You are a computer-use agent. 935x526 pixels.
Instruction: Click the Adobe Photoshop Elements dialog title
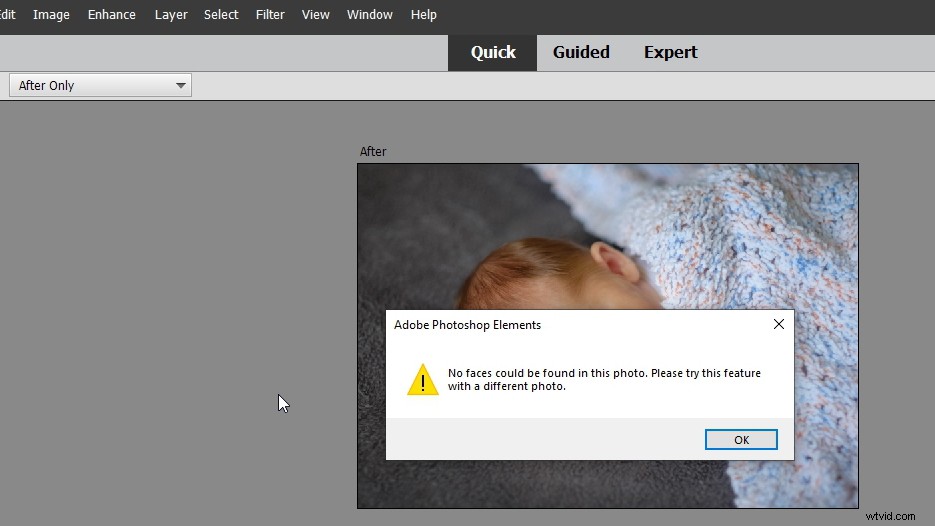468,325
